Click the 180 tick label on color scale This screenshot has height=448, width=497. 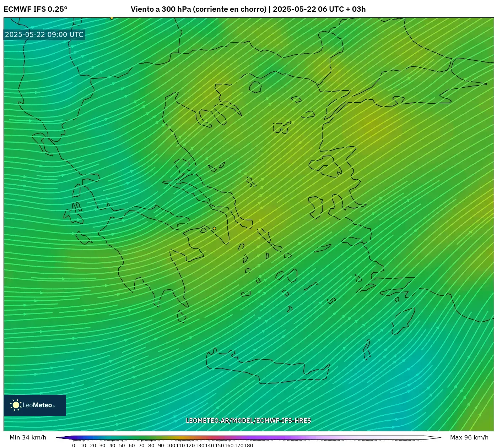coord(249,446)
